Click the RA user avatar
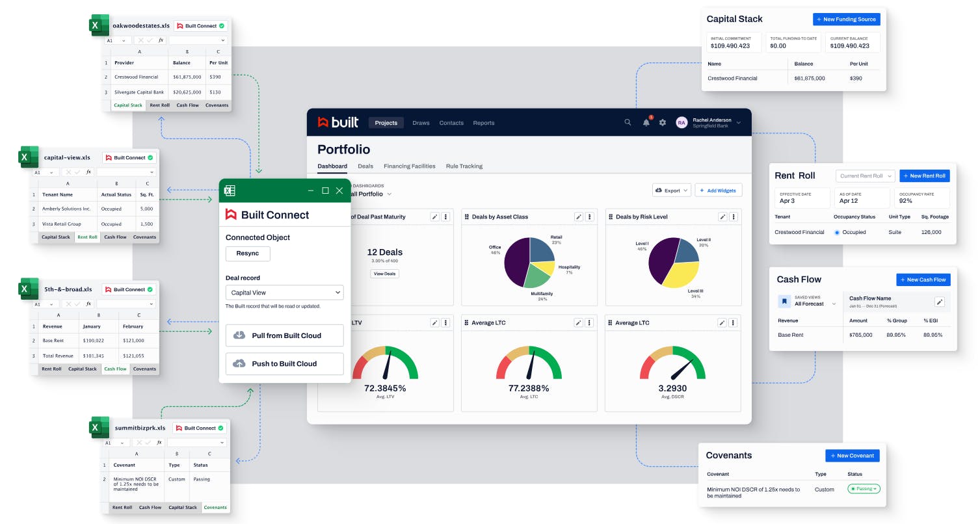 [x=682, y=122]
